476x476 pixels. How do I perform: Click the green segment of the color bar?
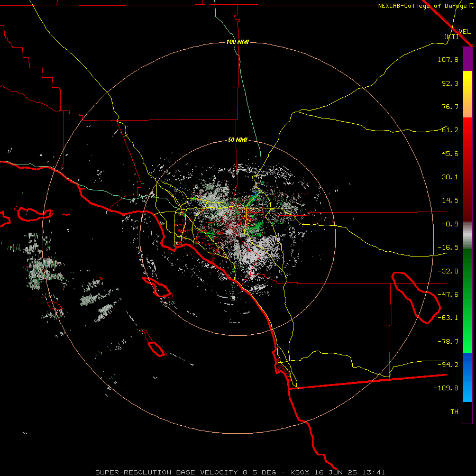(467, 300)
